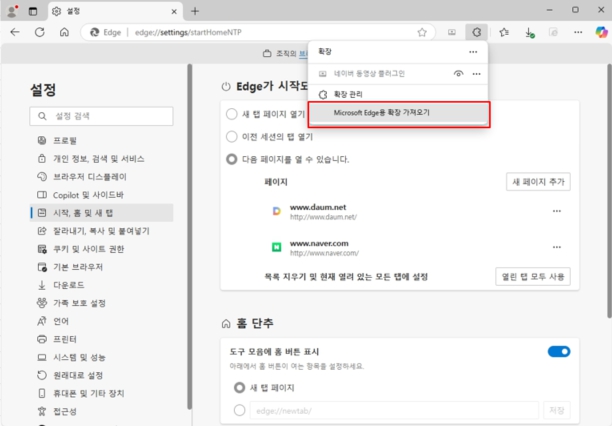
Task: Toggle 도구 모음에 홈 버튼 표시 switch
Action: click(x=559, y=352)
